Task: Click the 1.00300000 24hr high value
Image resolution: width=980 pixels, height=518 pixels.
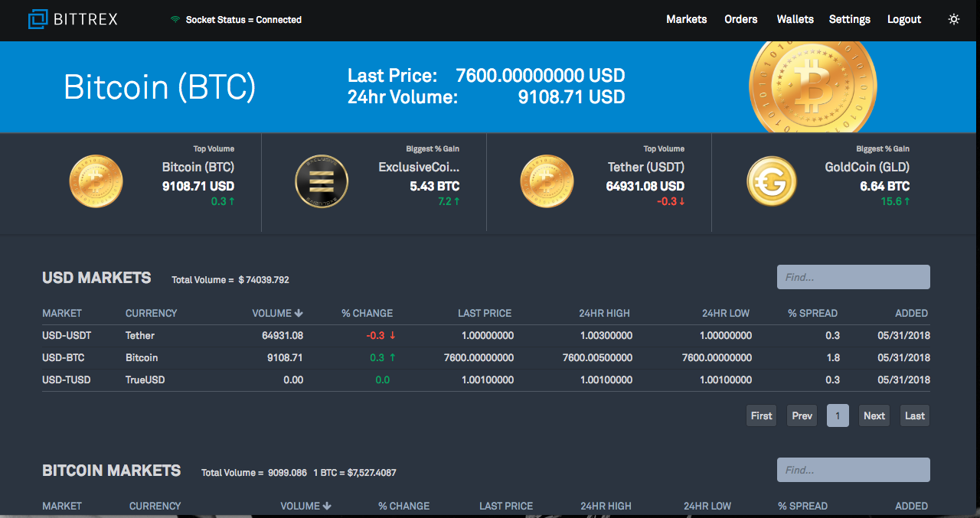Action: pyautogui.click(x=606, y=335)
